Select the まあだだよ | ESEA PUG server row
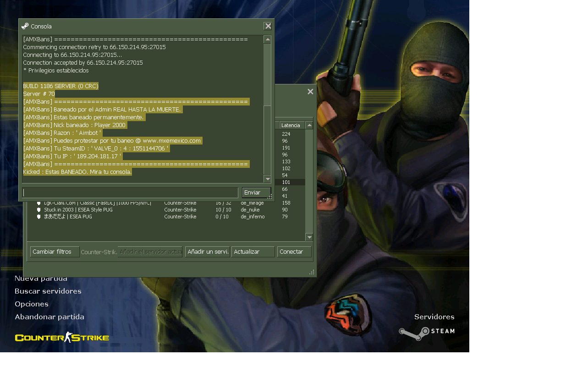This screenshot has height=389, width=588. [166, 217]
